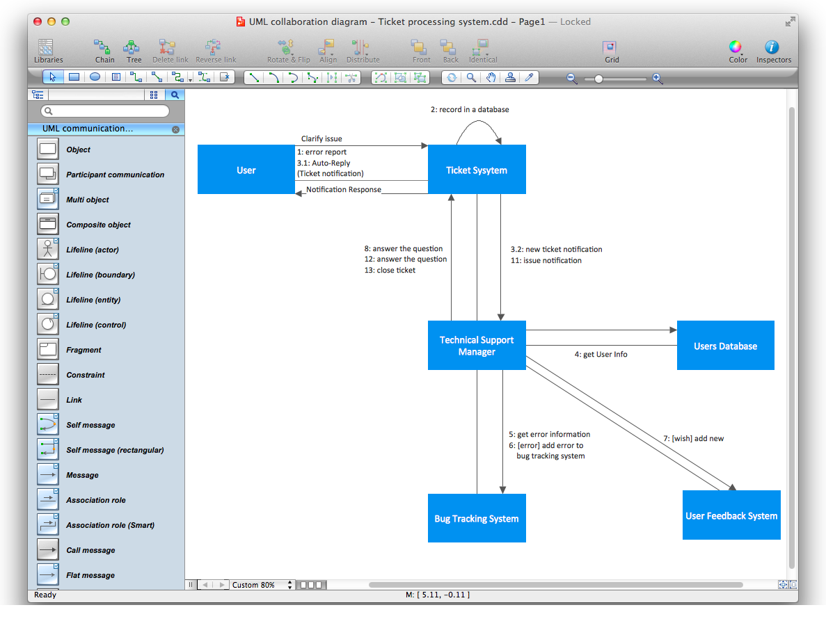
Task: Select the Bug Tracking System box
Action: (477, 518)
